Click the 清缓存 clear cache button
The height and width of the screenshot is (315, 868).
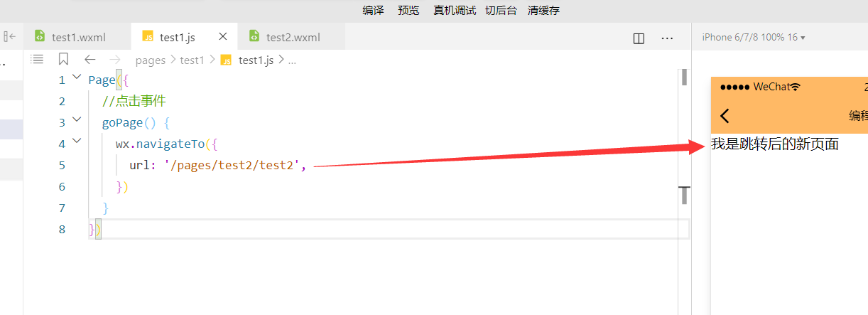point(543,11)
